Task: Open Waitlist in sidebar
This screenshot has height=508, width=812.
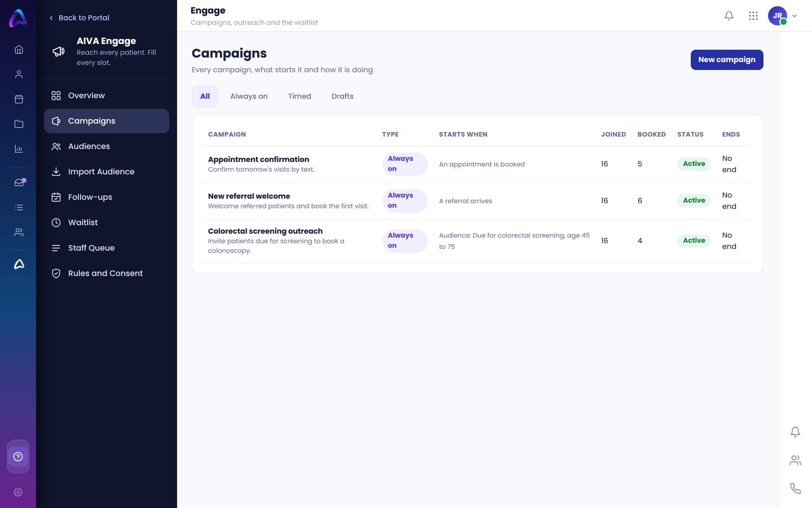Action: (x=107, y=222)
